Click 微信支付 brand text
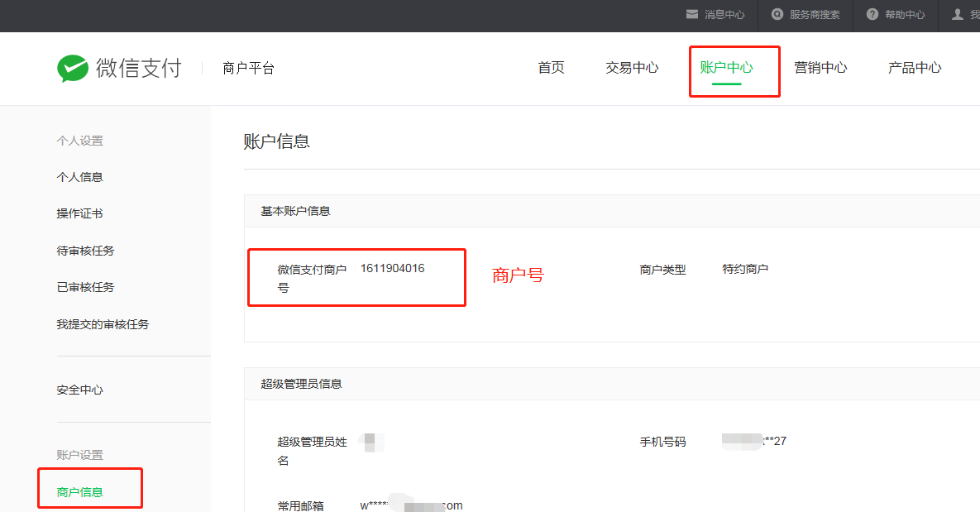Viewport: 980px width, 512px height. click(x=139, y=68)
